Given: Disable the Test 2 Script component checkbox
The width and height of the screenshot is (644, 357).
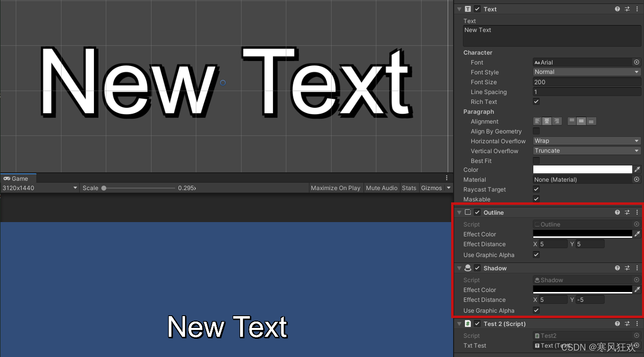Looking at the screenshot, I should tap(477, 324).
